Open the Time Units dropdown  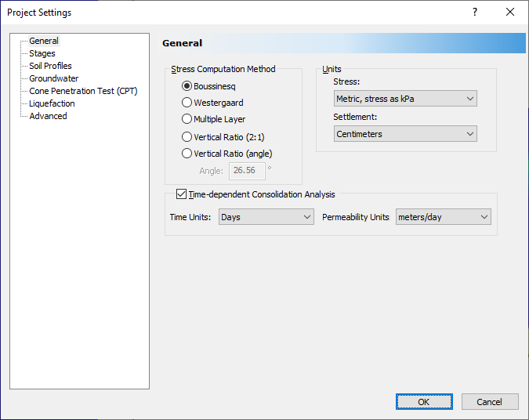click(x=266, y=217)
